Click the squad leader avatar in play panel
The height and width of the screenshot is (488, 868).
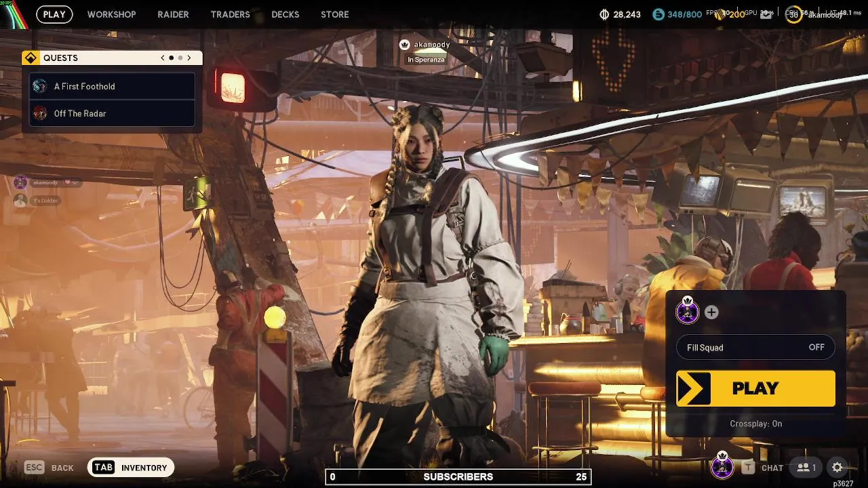[688, 311]
